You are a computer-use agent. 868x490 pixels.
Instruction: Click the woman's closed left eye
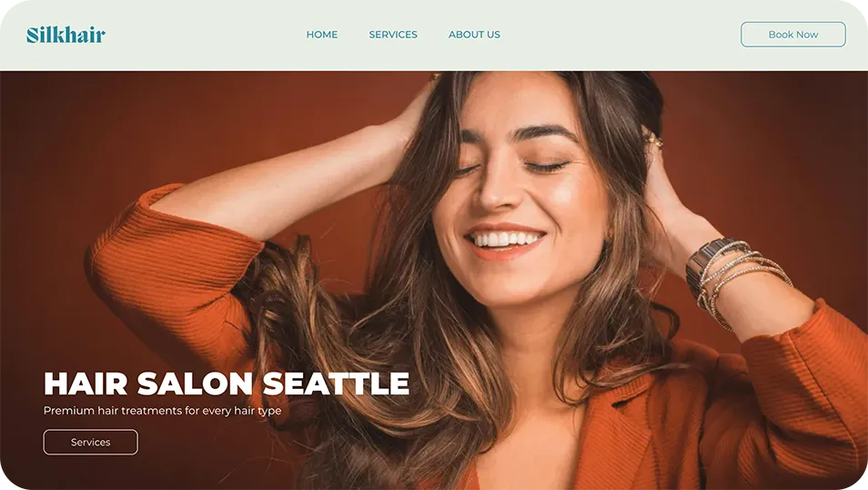546,166
